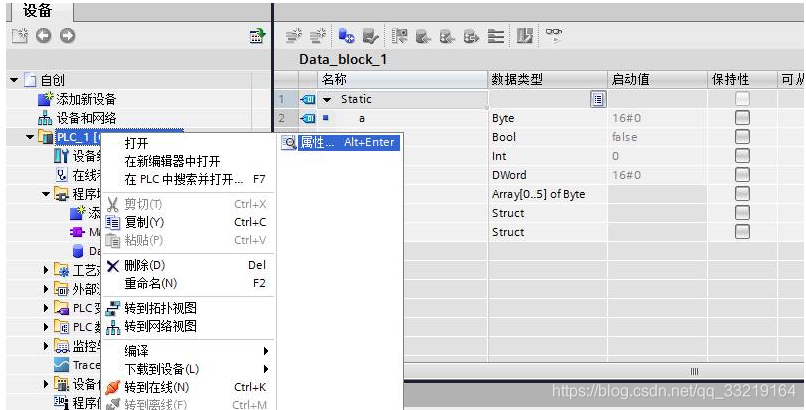Screen dimensions: 806x410
Task: Toggle 保持性 checkbox for Bool row
Action: click(x=742, y=137)
